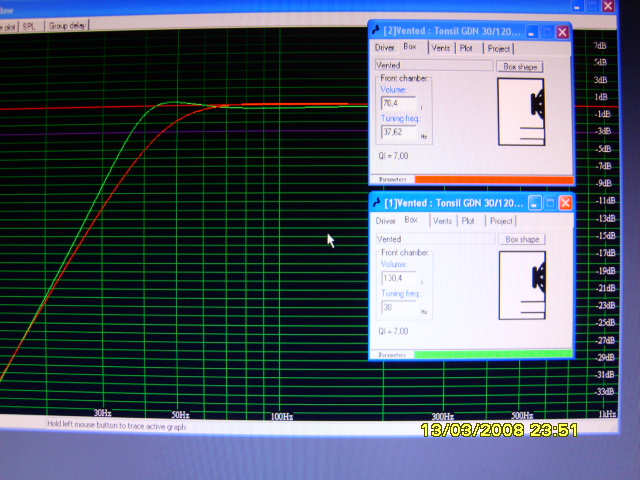The width and height of the screenshot is (640, 480).
Task: Open Driver tab in window [1]Vented
Action: tap(385, 221)
